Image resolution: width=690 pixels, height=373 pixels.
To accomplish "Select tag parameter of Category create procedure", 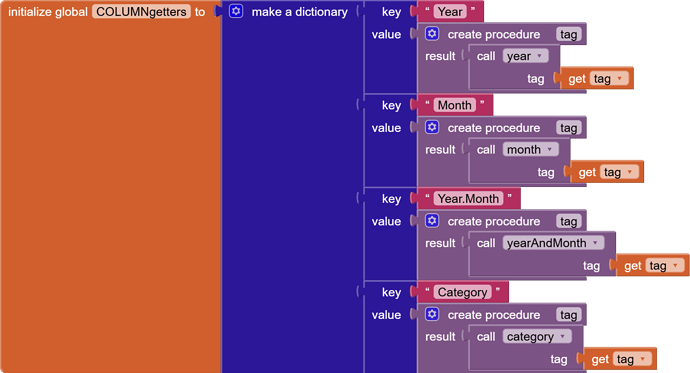I will (569, 315).
